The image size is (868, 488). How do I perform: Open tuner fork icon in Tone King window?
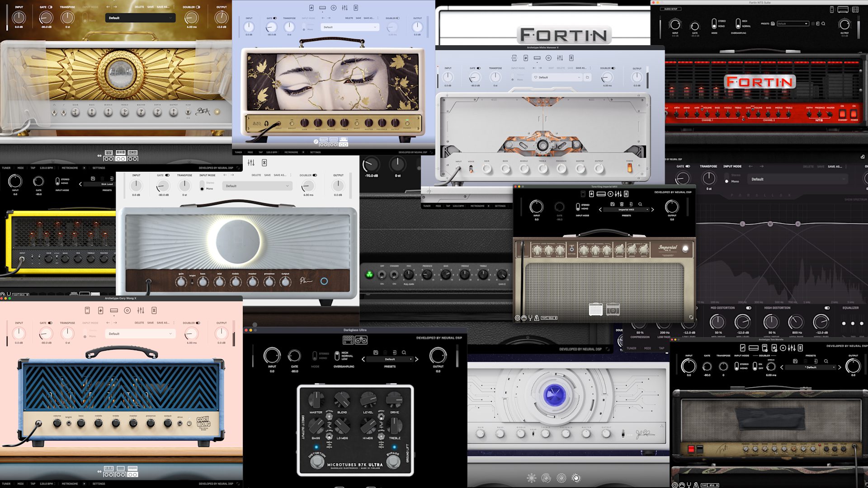[530, 318]
